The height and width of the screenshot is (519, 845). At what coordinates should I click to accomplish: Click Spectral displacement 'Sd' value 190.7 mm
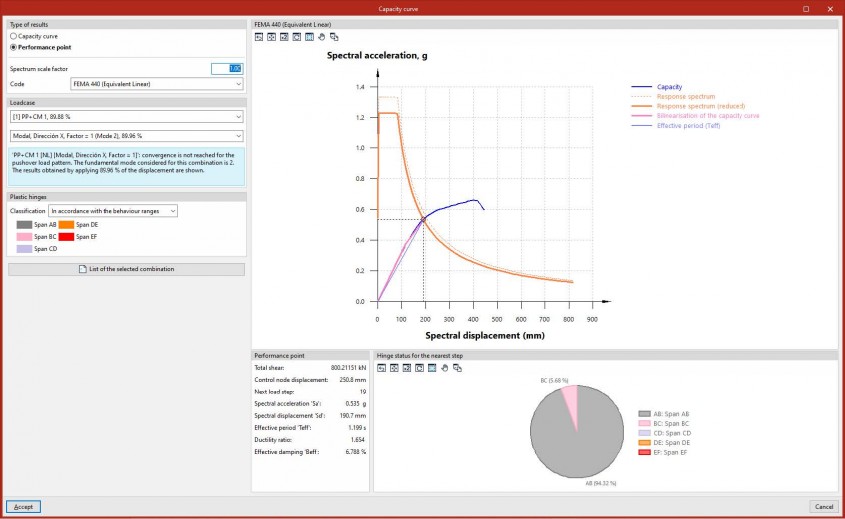coord(353,416)
